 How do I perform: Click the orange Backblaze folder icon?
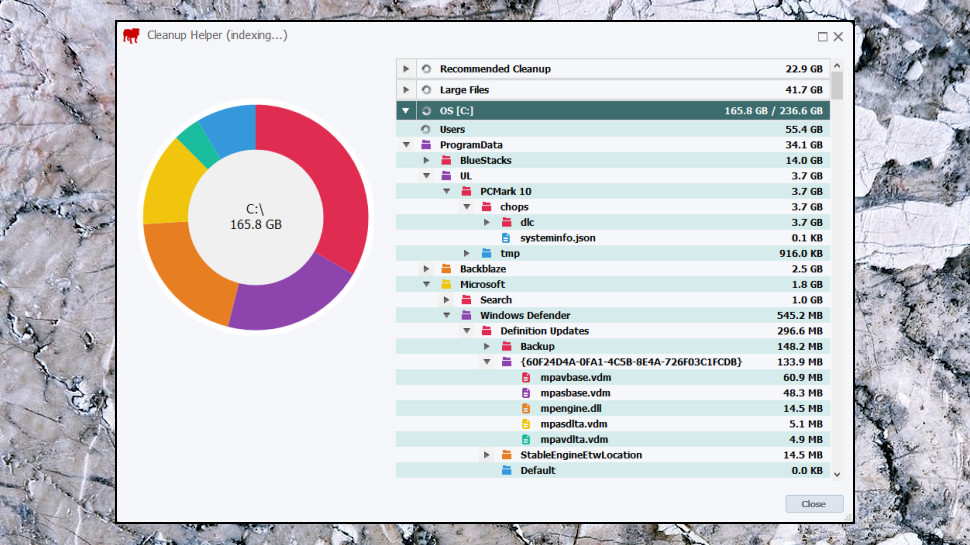(x=446, y=268)
